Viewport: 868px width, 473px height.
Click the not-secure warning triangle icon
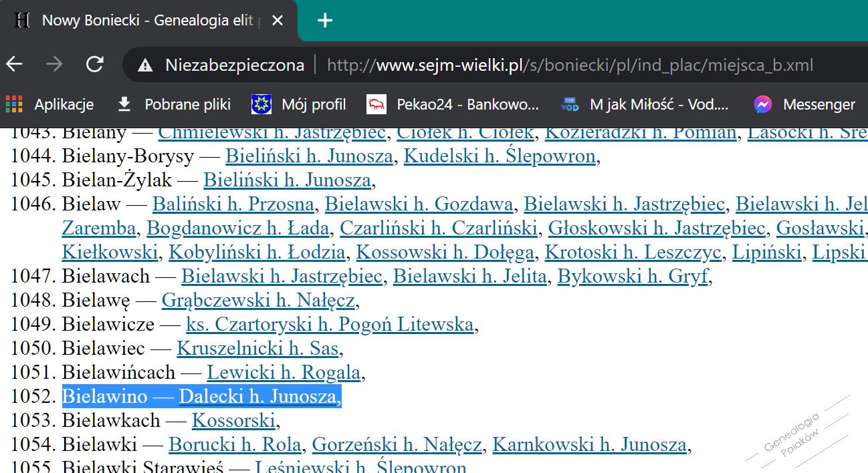click(144, 65)
